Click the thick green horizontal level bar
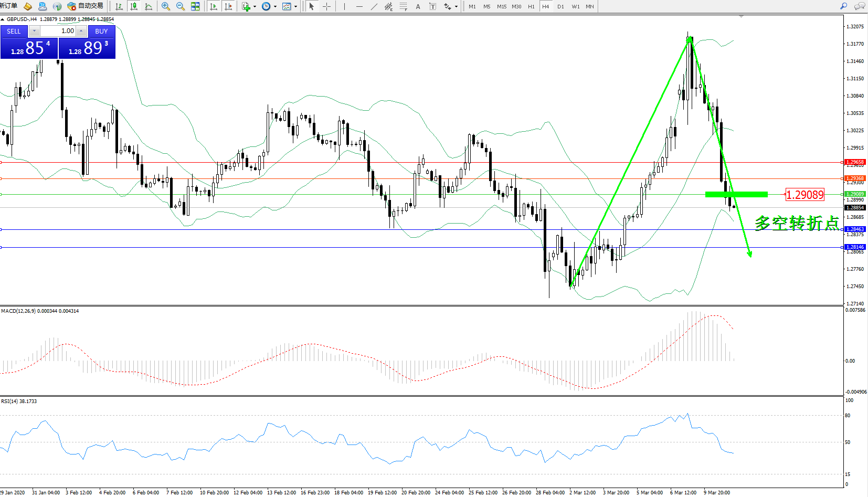Viewport: 868px width, 497px height. (736, 194)
